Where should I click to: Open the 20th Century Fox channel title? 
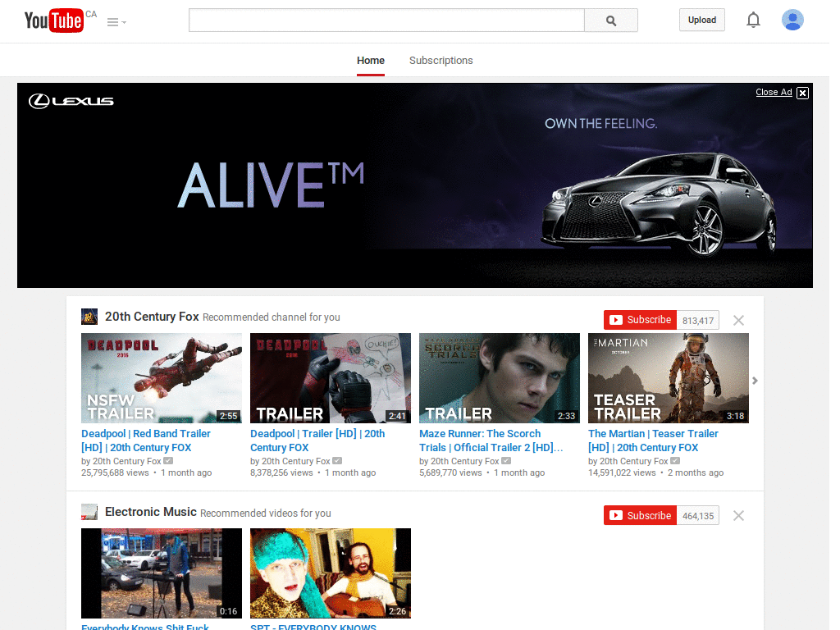click(x=152, y=317)
